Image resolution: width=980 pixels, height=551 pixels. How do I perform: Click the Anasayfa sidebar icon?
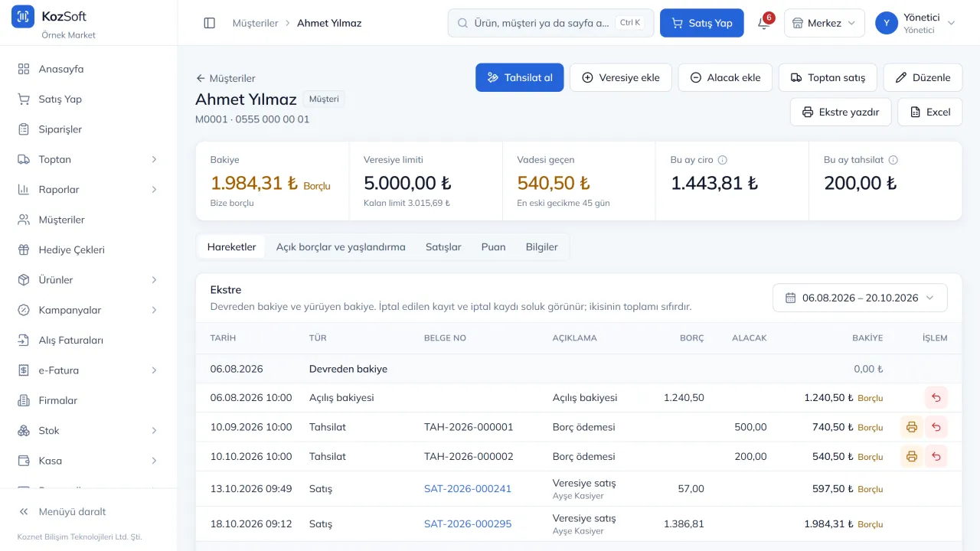click(x=24, y=69)
